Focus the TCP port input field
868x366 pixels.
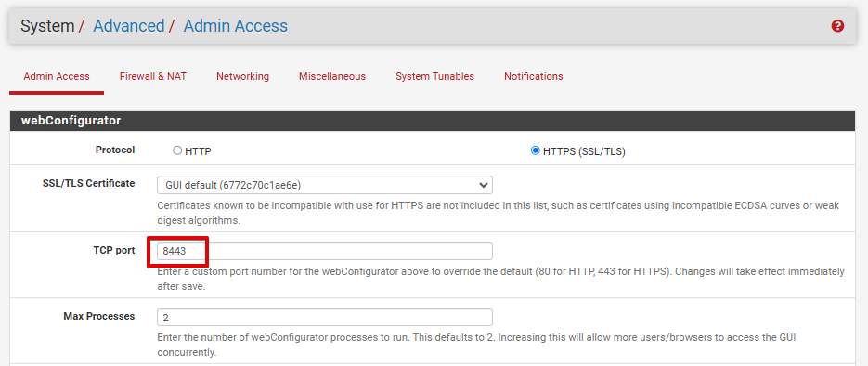pos(325,251)
